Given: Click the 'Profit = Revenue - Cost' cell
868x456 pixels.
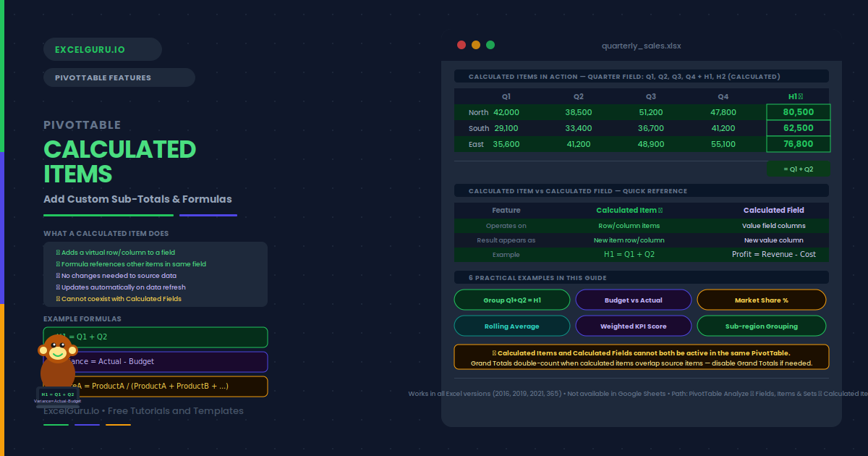Looking at the screenshot, I should click(x=774, y=255).
